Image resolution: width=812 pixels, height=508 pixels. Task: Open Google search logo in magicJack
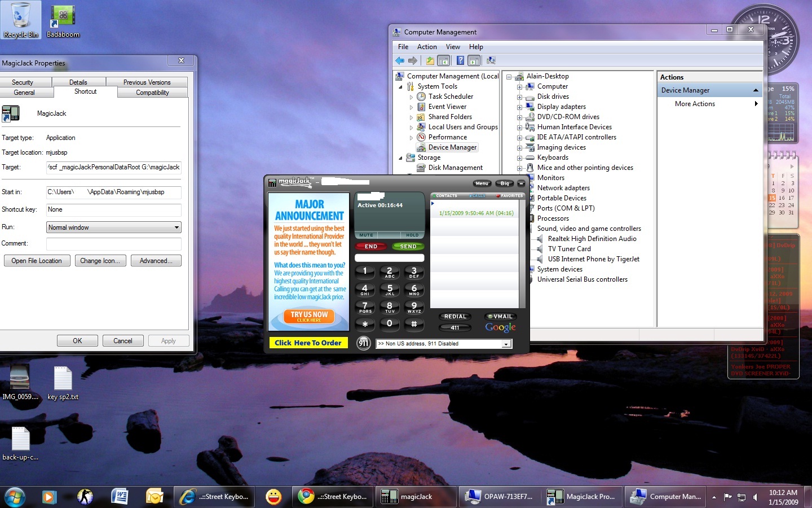(500, 327)
